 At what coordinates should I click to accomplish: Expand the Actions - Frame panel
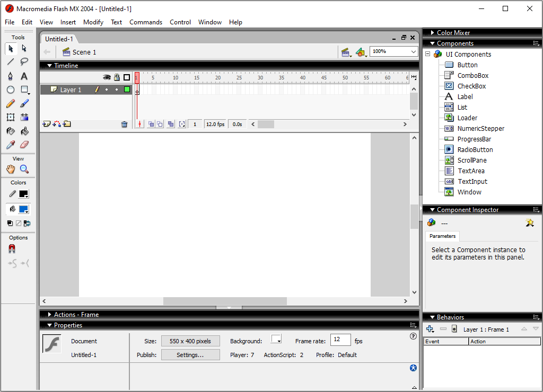[x=49, y=315]
